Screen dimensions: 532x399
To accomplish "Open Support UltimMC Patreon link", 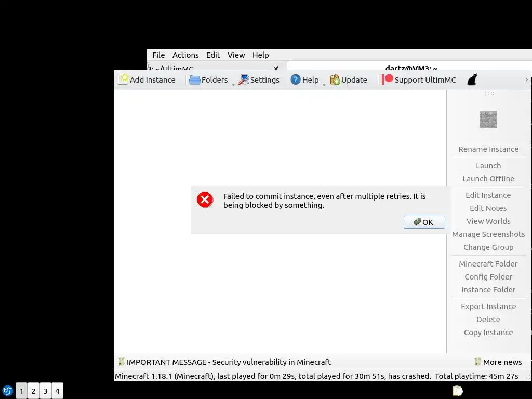I will [419, 79].
